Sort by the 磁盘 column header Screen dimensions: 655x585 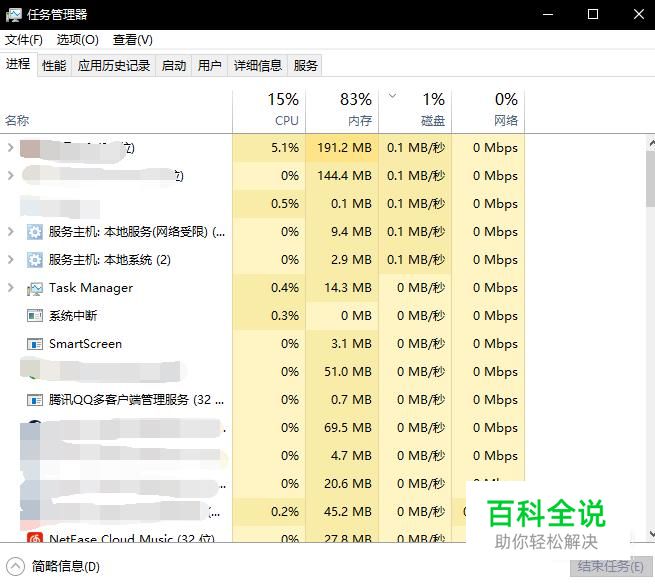[415, 111]
